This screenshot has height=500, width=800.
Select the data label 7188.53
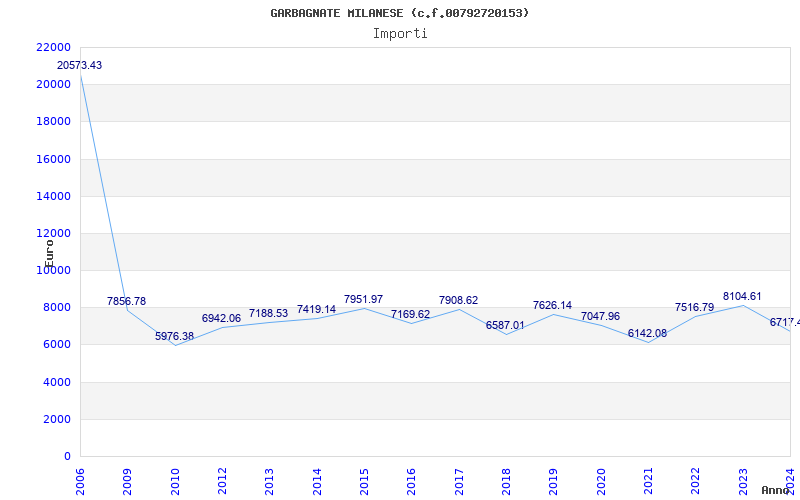point(268,313)
